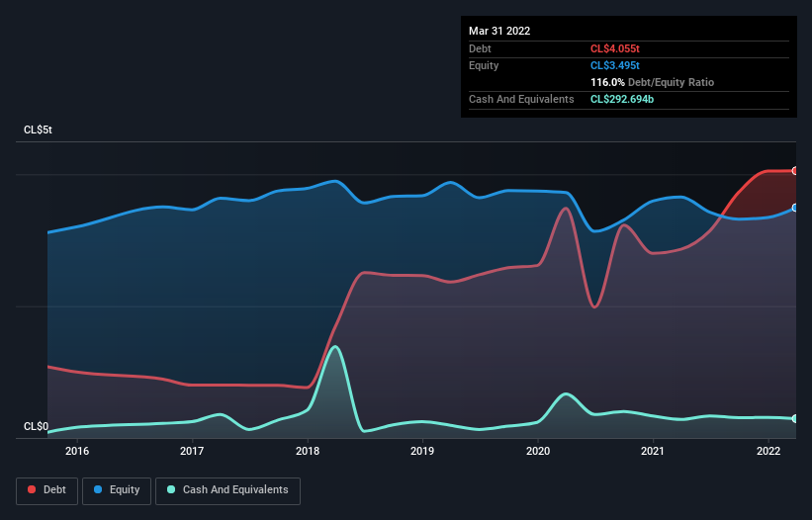812x520 pixels.
Task: Select the 2021 x-axis label
Action: pyautogui.click(x=653, y=451)
